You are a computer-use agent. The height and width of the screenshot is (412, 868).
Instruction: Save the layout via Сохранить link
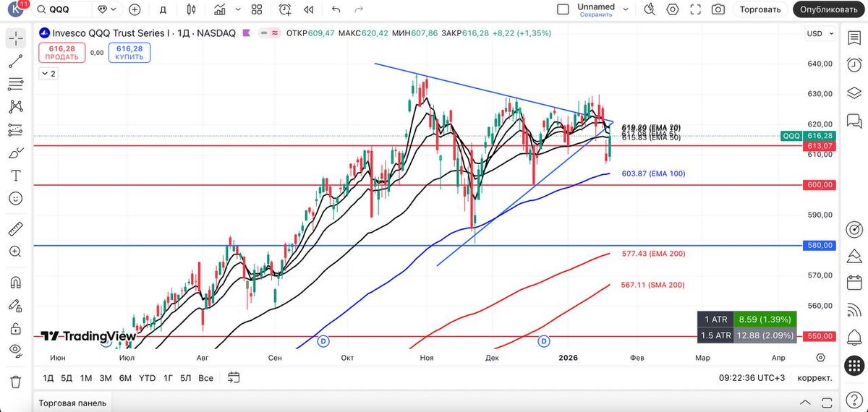tap(596, 14)
